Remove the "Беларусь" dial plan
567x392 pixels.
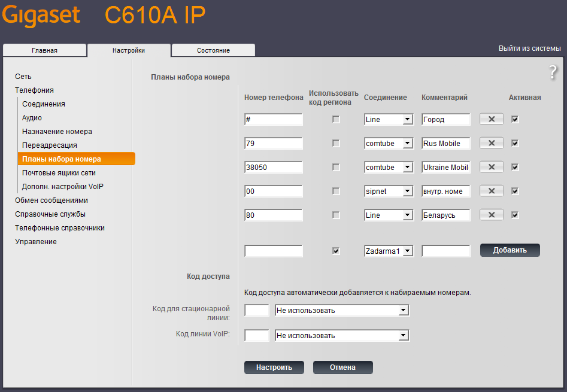click(491, 215)
